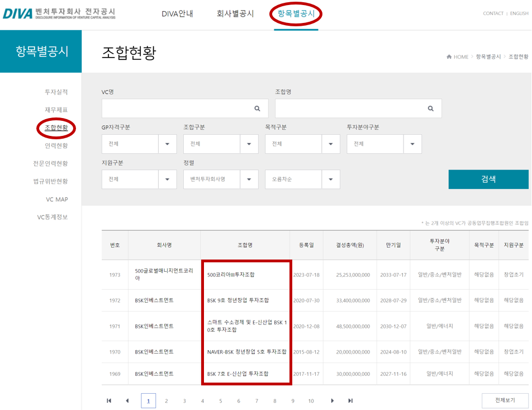Click registration date 2020-12-08
This screenshot has width=532, height=410.
306,326
